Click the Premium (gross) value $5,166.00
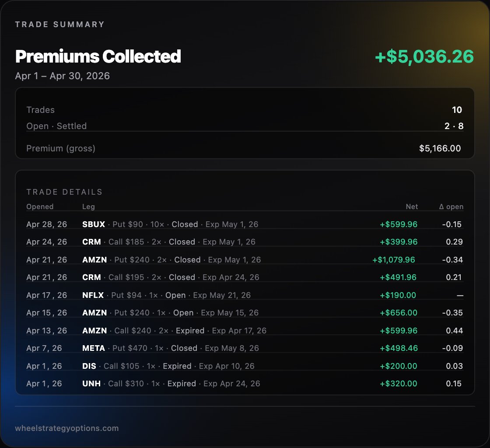Screen dimensions: 490x448 point(440,148)
